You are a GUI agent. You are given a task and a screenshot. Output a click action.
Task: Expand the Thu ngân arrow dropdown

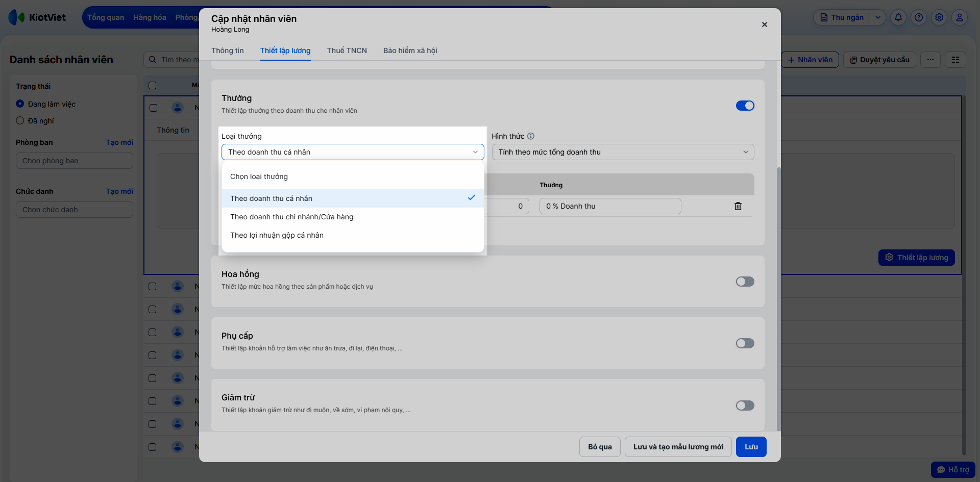pos(878,17)
